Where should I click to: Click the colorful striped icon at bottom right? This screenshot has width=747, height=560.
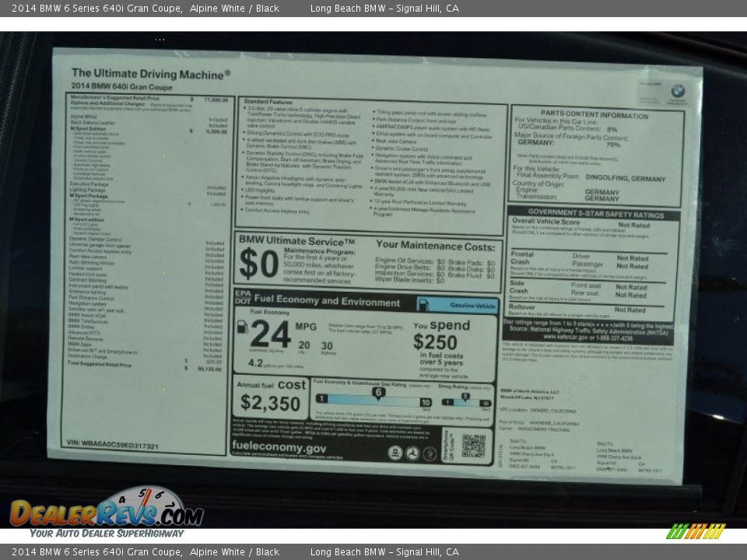(x=696, y=531)
